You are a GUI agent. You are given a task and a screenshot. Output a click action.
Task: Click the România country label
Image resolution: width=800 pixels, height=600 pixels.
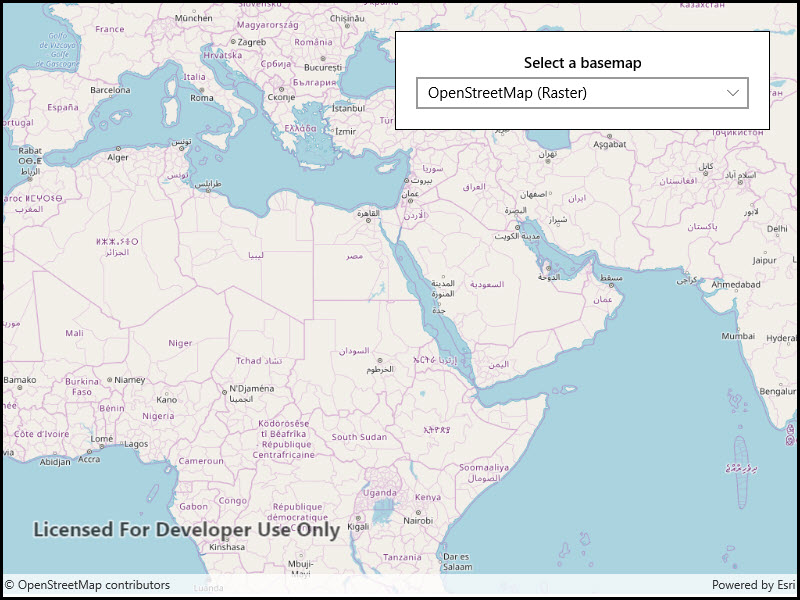pyautogui.click(x=313, y=42)
